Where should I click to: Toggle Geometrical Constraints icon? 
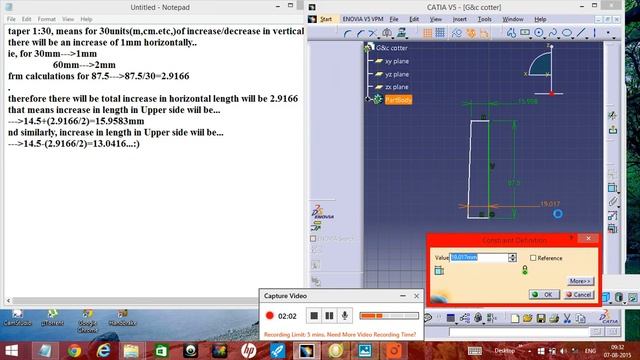tap(471, 33)
